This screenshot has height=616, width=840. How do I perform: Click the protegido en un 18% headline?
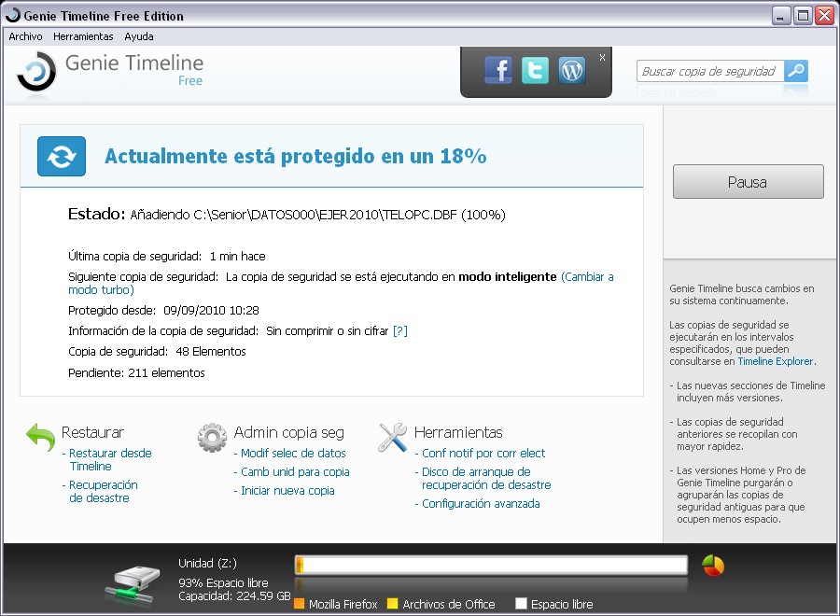tap(296, 156)
